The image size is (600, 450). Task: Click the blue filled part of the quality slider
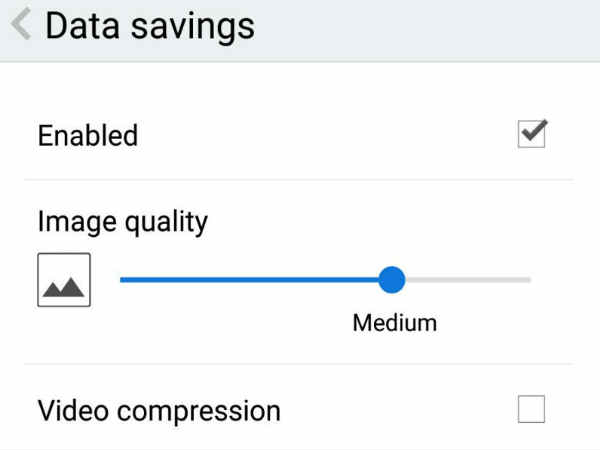tap(249, 280)
